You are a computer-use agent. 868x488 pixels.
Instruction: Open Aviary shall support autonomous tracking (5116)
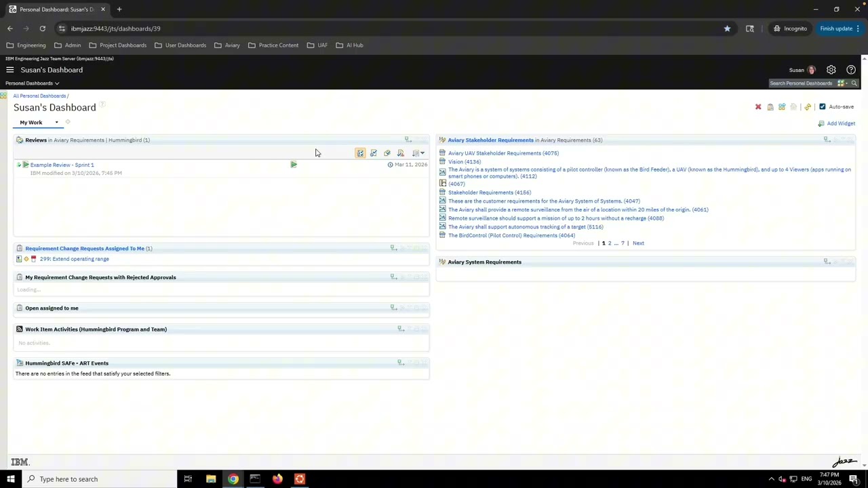coord(526,227)
